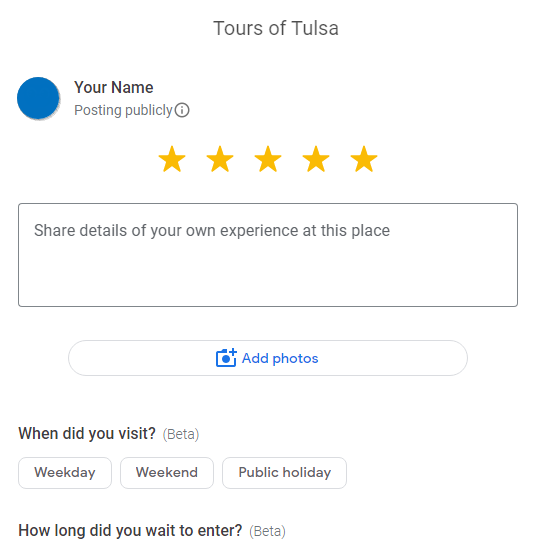This screenshot has height=550, width=550.
Task: Click the Posting publicly text
Action: [x=123, y=110]
